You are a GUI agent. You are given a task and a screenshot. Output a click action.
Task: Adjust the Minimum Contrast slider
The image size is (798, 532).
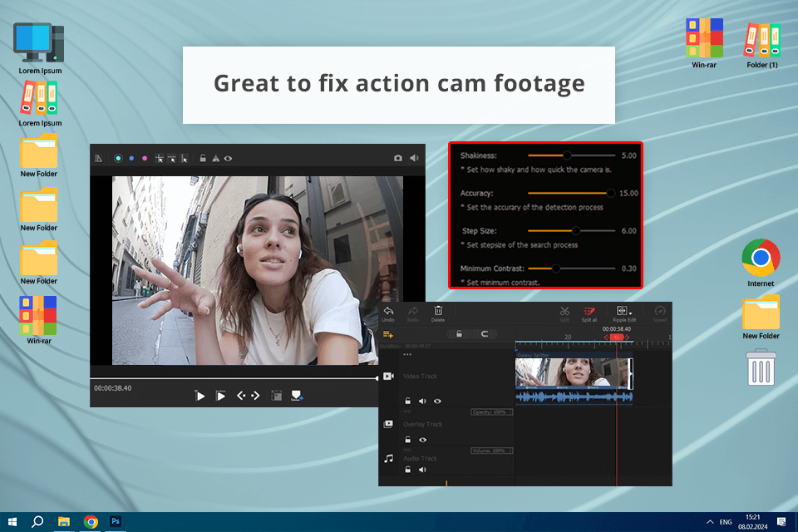pyautogui.click(x=571, y=268)
